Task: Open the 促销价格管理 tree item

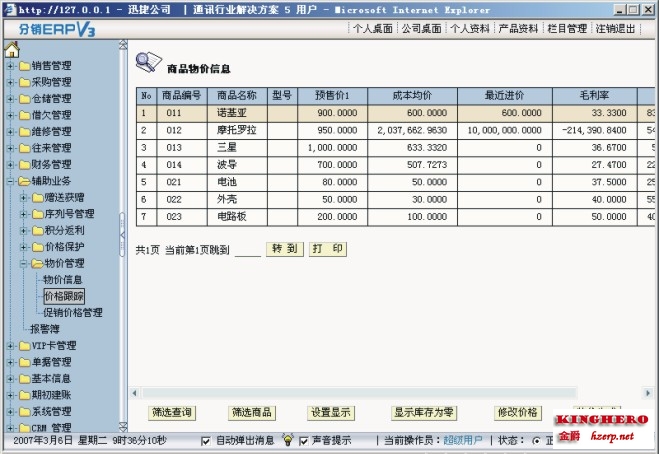Action: click(x=73, y=313)
